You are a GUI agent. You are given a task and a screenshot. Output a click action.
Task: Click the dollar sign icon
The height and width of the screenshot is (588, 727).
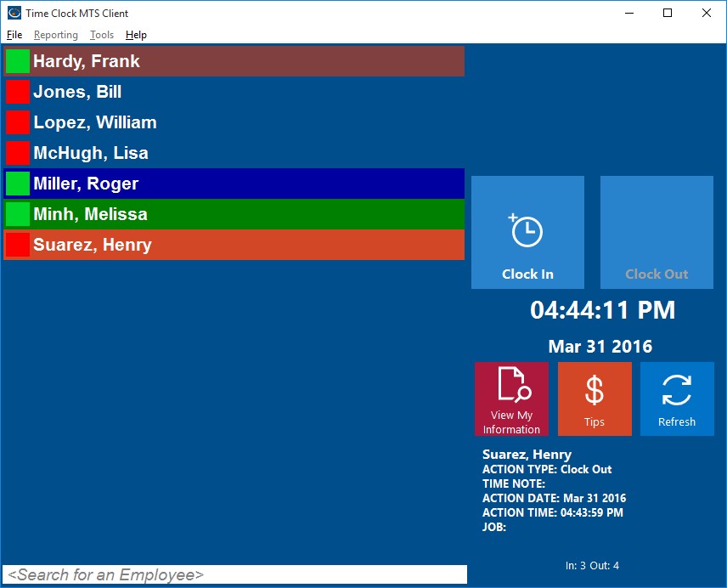point(595,390)
